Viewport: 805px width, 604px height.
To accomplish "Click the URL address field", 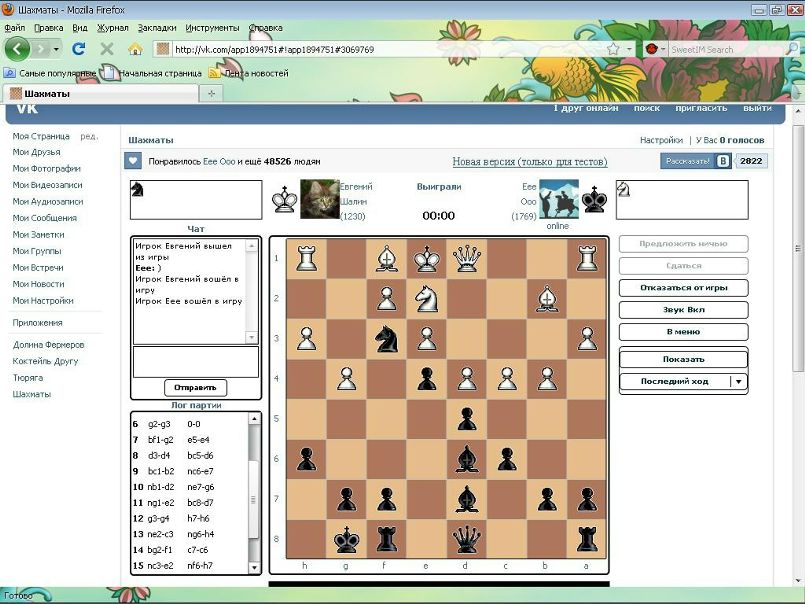I will (389, 49).
